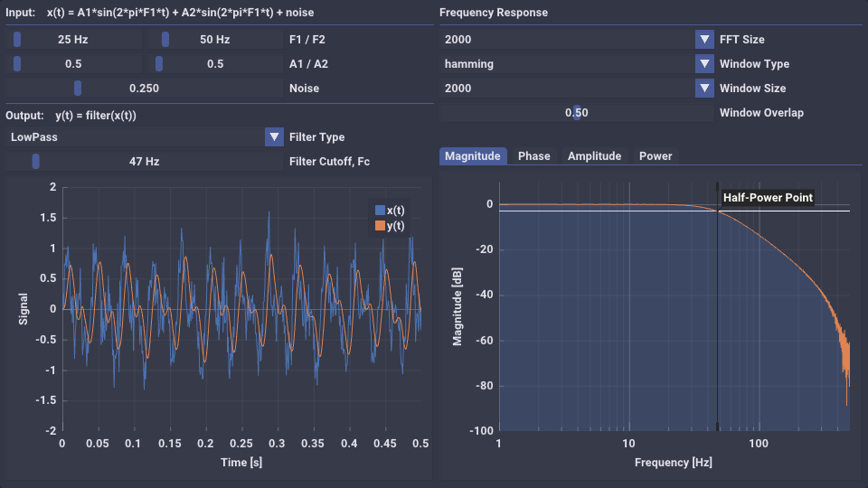Click the Half-Power Point label
The image size is (868, 488).
click(x=767, y=198)
